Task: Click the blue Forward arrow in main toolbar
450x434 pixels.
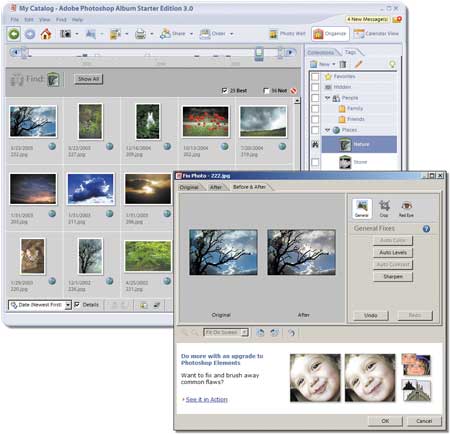Action: pyautogui.click(x=30, y=34)
